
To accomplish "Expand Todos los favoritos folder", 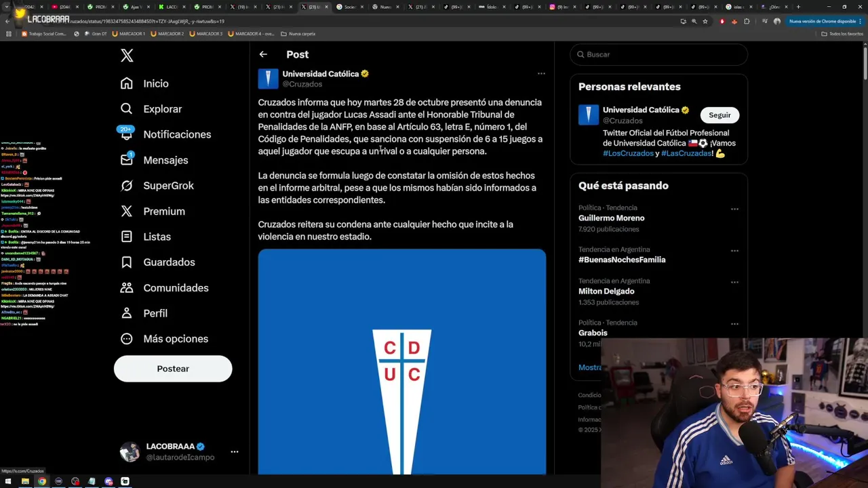I will point(842,33).
